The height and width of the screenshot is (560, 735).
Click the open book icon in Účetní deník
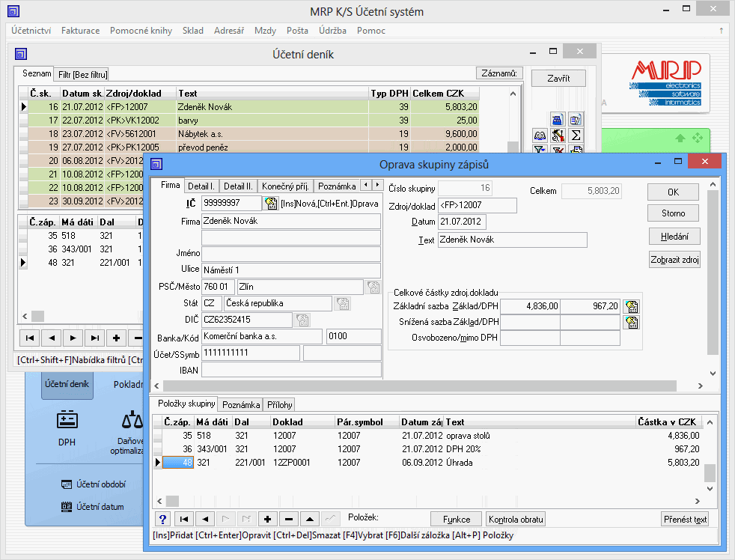tap(540, 136)
